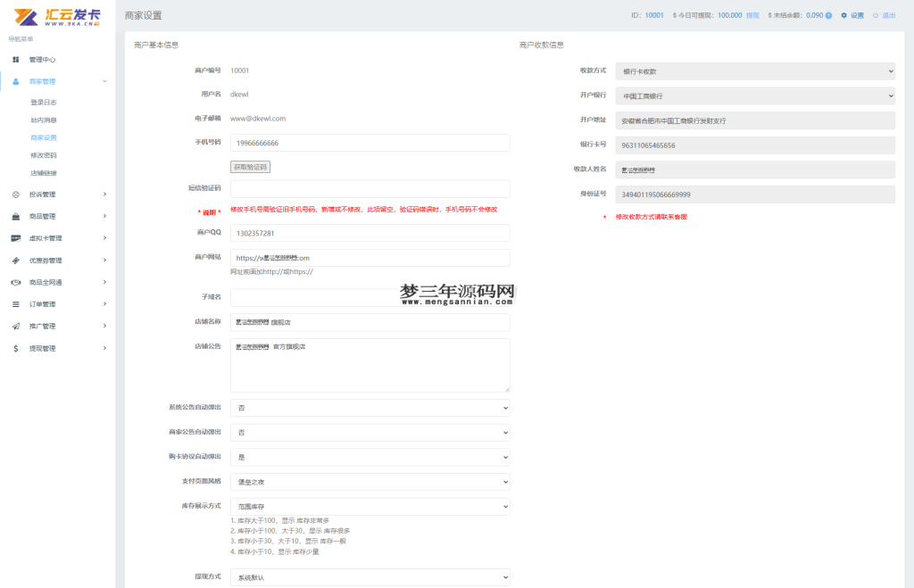Open the 开户银行 bank dropdown
914x588 pixels.
(754, 95)
